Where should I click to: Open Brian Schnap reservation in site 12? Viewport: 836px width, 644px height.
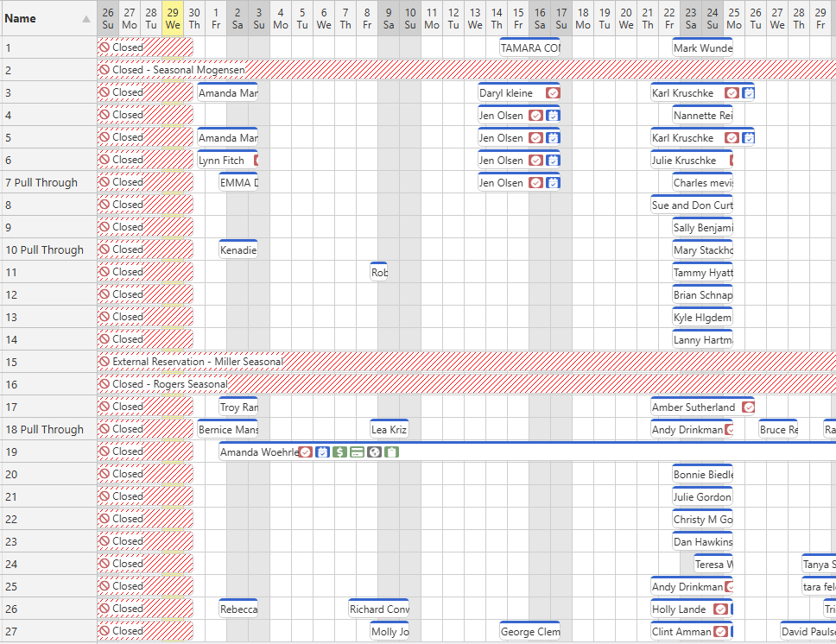pos(703,294)
